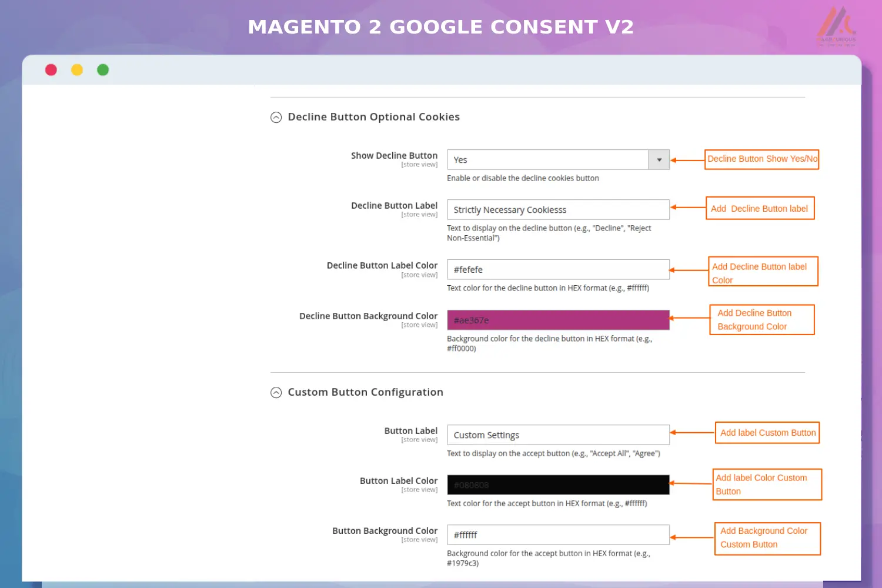Click the Button Label field showing Custom Settings

(x=557, y=435)
